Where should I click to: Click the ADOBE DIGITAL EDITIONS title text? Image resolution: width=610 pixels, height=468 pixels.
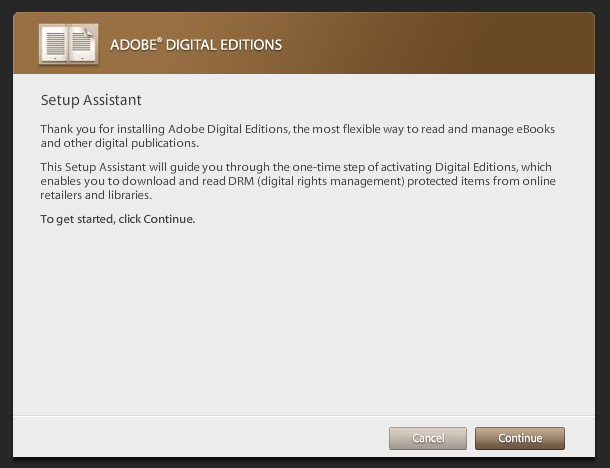tap(196, 45)
